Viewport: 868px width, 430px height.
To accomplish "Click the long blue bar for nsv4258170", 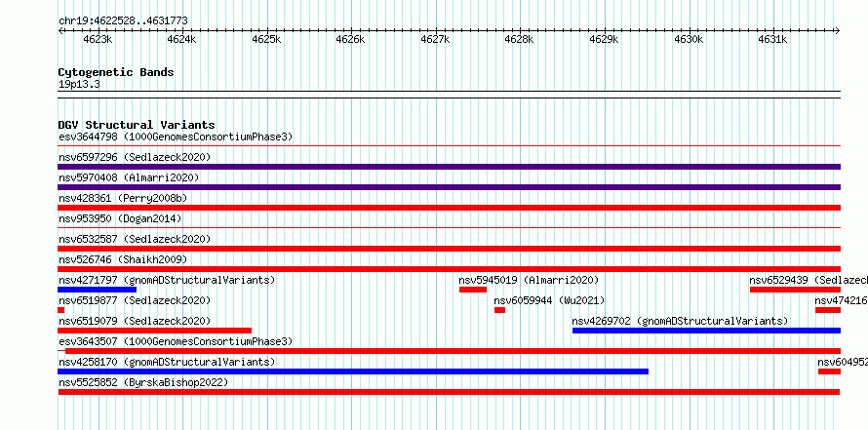I will (353, 371).
